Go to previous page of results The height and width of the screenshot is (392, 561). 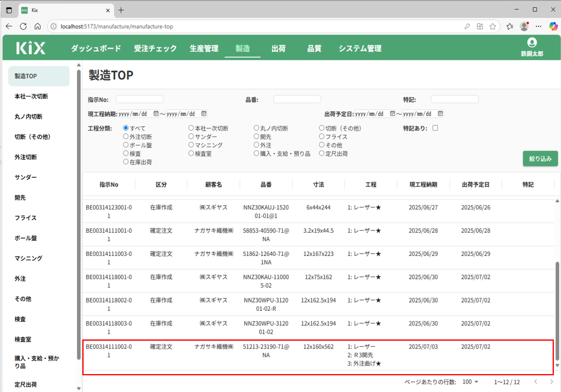pyautogui.click(x=535, y=382)
